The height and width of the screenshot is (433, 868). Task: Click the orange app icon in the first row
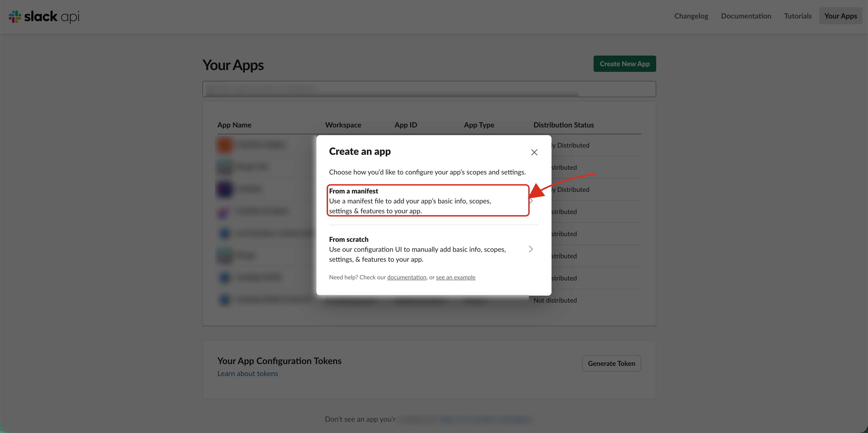[225, 145]
